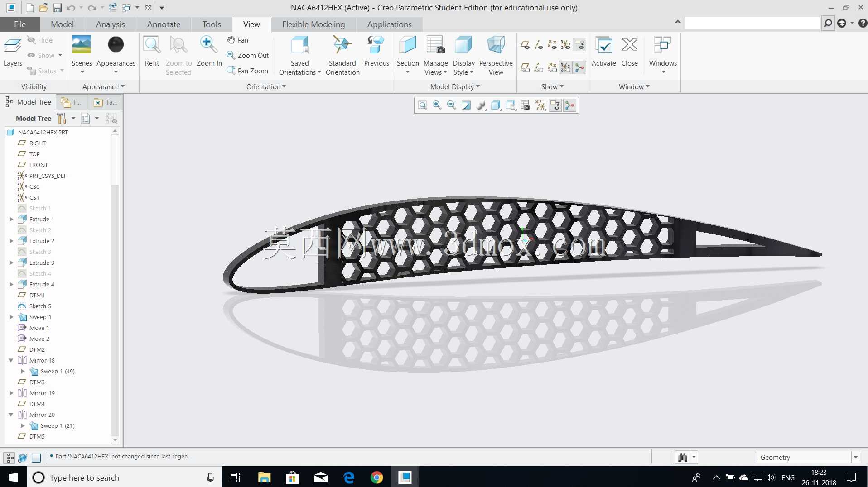Open the Windows list button
The height and width of the screenshot is (487, 868).
click(x=663, y=55)
